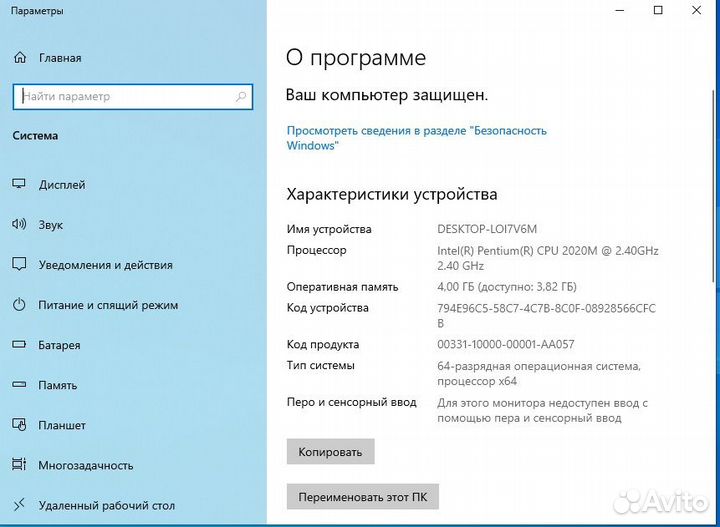The image size is (720, 527).
Task: Open the Планшет settings section
Action: (62, 426)
